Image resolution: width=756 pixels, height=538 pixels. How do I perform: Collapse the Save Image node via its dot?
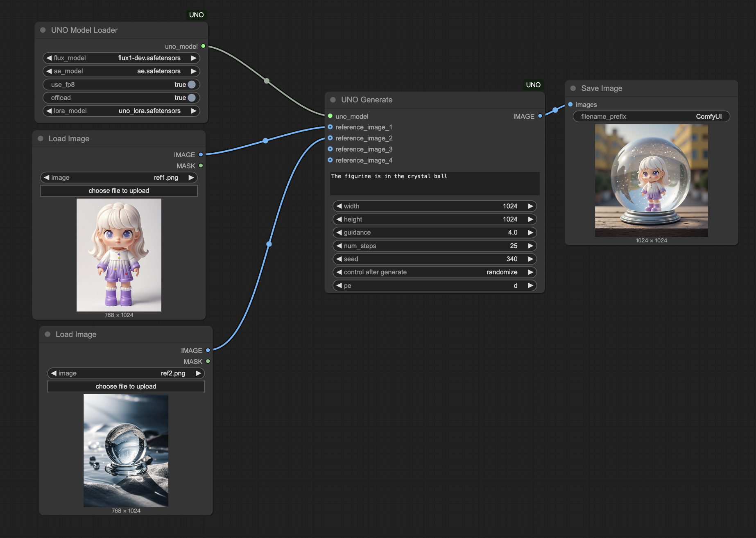pyautogui.click(x=573, y=88)
